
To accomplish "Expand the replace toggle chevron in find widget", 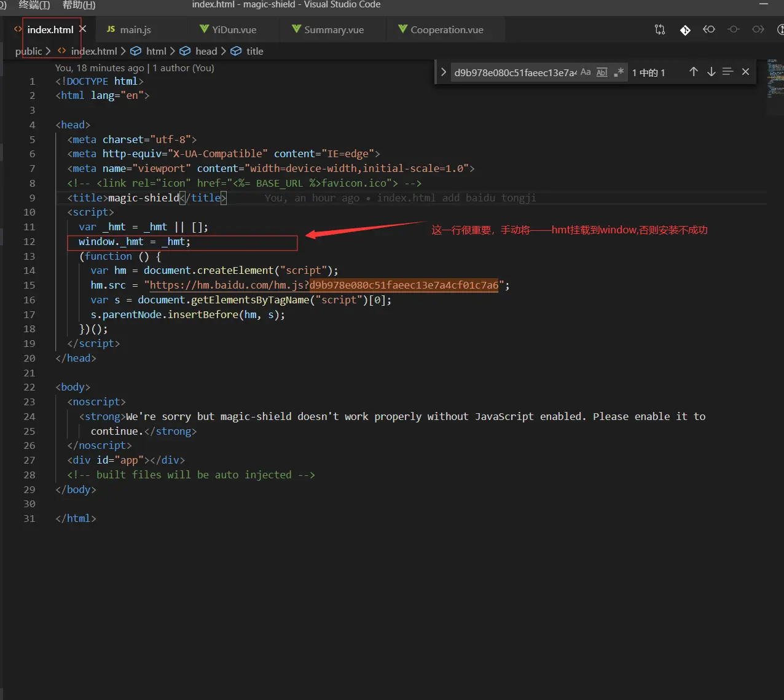I will tap(443, 72).
